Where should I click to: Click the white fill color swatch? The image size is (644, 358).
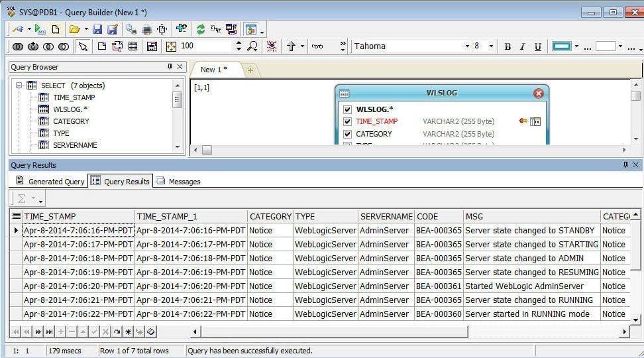point(605,46)
